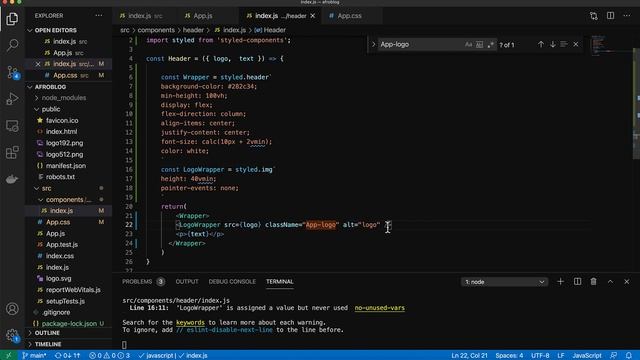Go to previous find match
This screenshot has height=360, width=640.
541,44
